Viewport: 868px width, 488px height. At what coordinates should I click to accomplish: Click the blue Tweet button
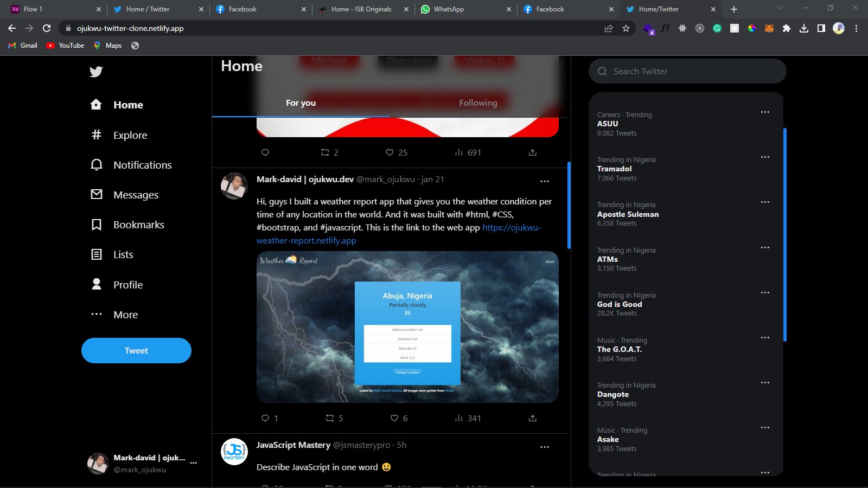[136, 350]
